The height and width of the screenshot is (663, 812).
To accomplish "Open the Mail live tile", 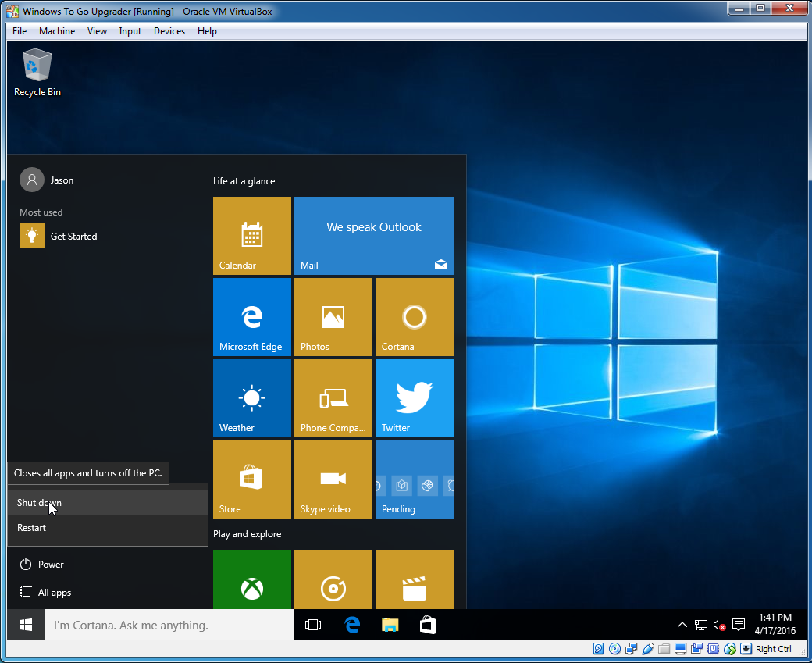I will pyautogui.click(x=374, y=236).
